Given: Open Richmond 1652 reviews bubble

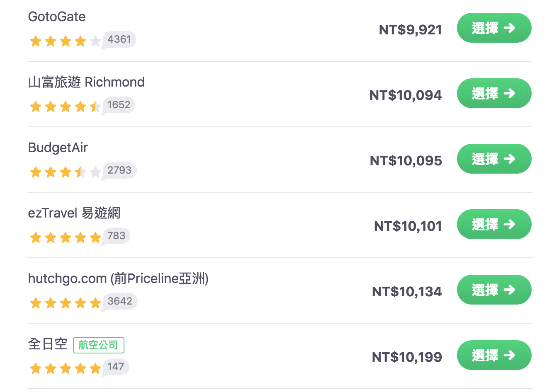Looking at the screenshot, I should click(119, 105).
